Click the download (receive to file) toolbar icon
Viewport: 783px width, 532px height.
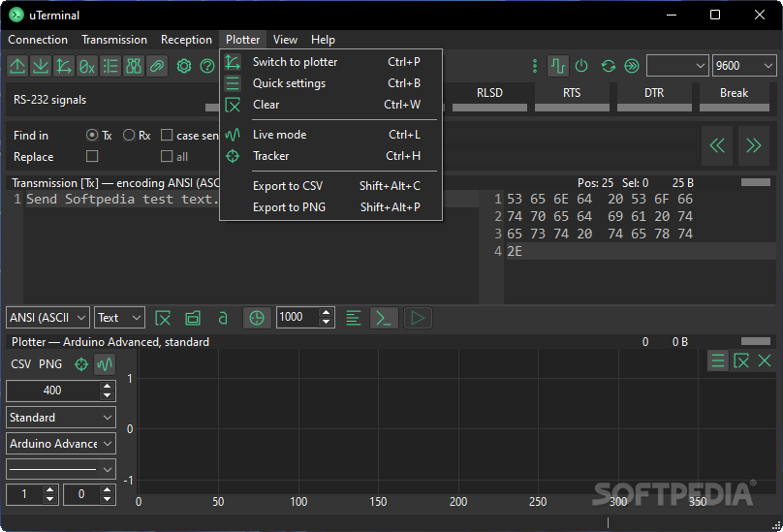coord(41,66)
